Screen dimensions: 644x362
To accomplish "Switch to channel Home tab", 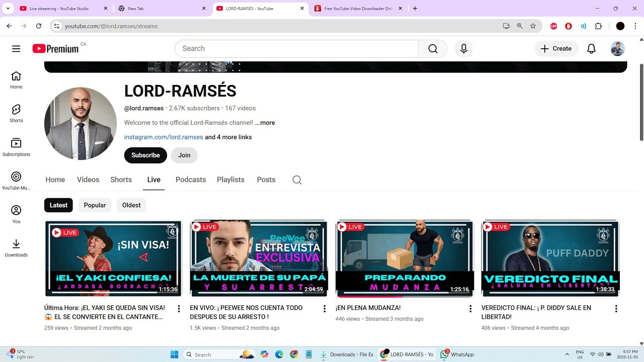I will coord(55,180).
